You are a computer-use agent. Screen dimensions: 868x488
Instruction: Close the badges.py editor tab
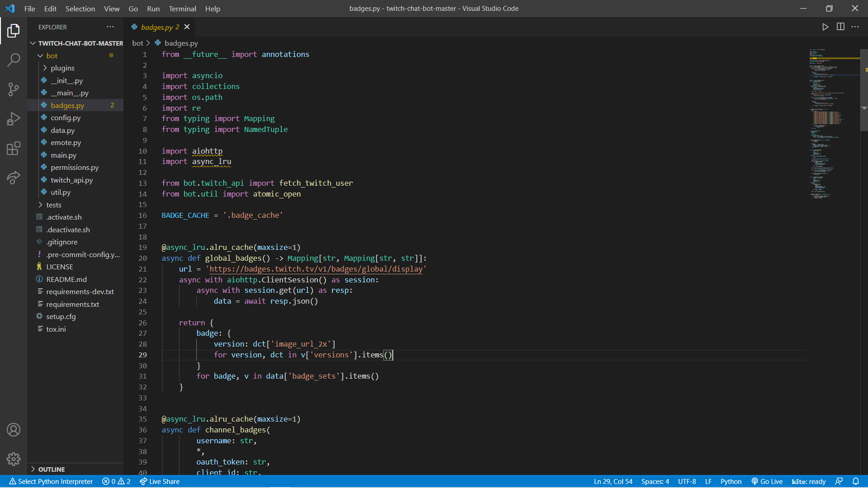187,27
